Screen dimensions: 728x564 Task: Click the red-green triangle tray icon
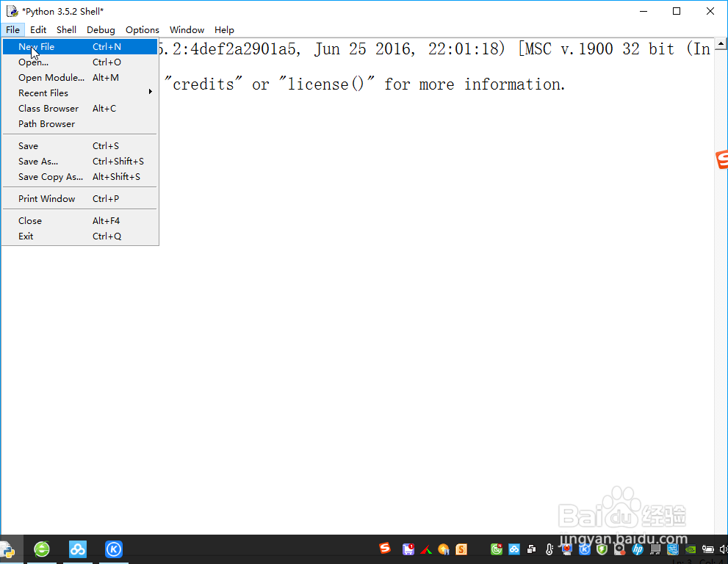pyautogui.click(x=426, y=550)
